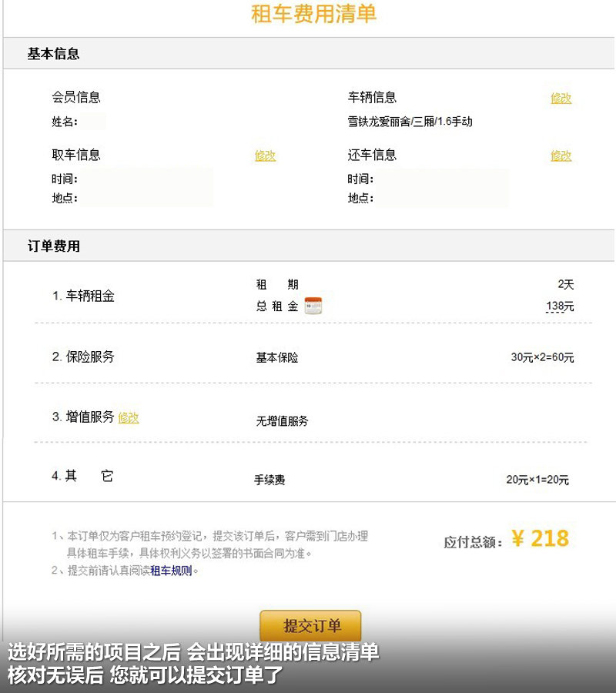
Task: Click the return 地点 field under 还车信息
Action: pos(442,198)
